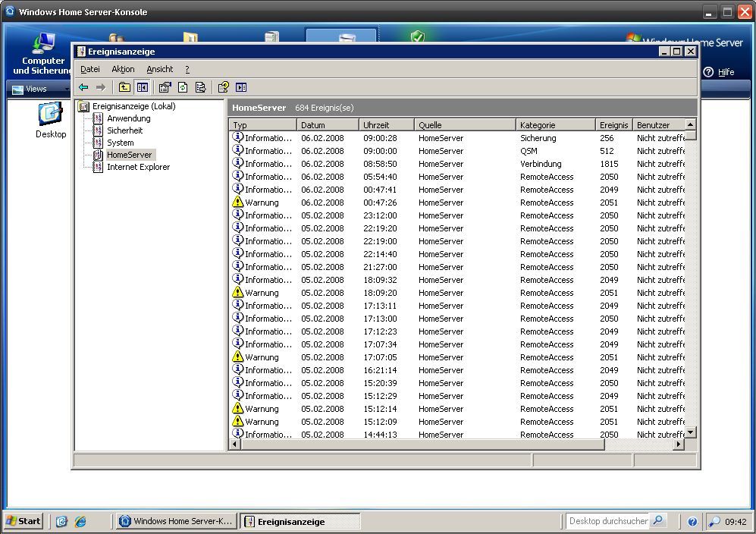756x534 pixels.
Task: Go up one level folder icon
Action: 124,87
